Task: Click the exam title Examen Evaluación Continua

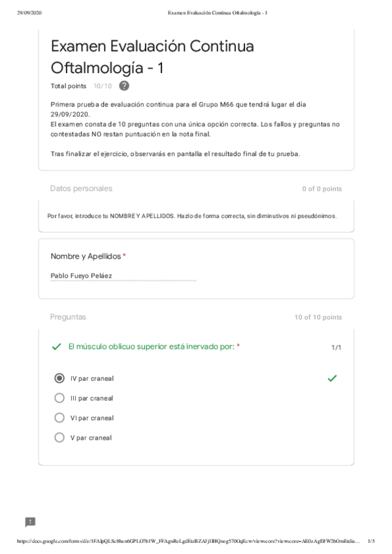Action: 152,46
